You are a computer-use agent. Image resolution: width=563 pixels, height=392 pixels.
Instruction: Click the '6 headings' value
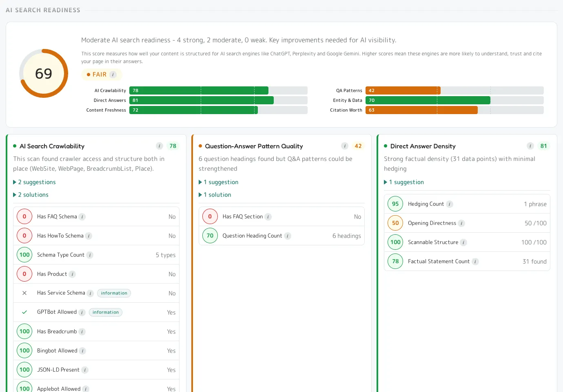coord(347,236)
